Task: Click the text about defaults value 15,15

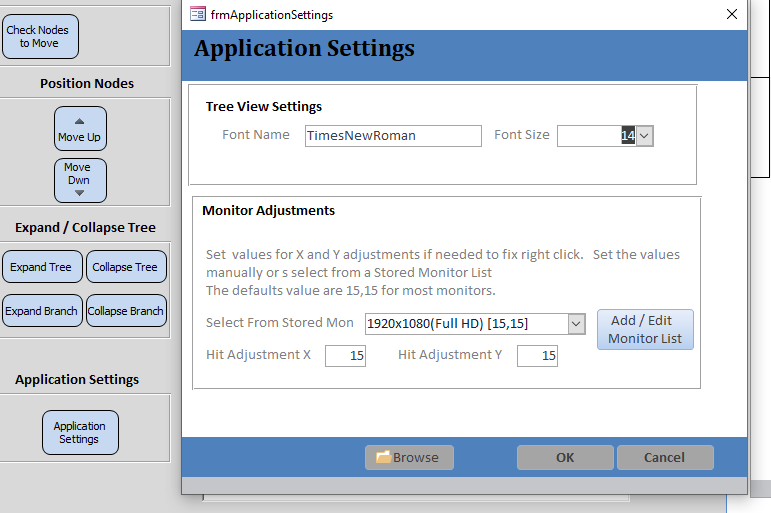Action: pos(351,291)
